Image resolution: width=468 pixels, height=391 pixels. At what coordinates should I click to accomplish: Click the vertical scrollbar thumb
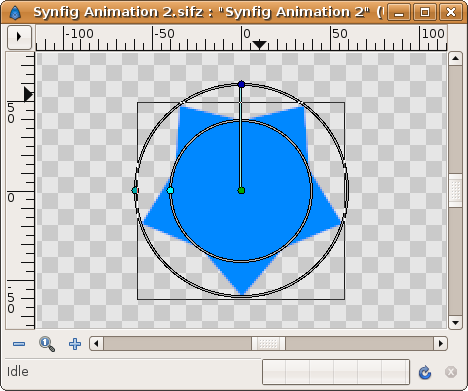pyautogui.click(x=455, y=191)
